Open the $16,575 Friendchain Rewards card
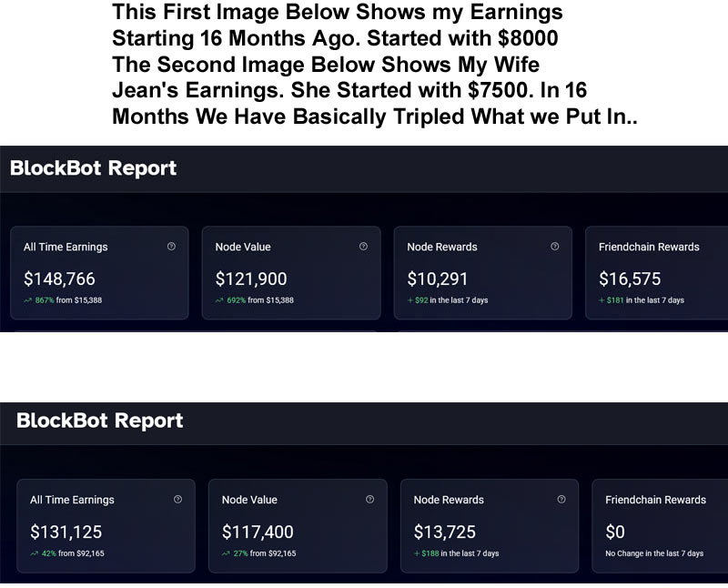The image size is (728, 588). click(656, 273)
